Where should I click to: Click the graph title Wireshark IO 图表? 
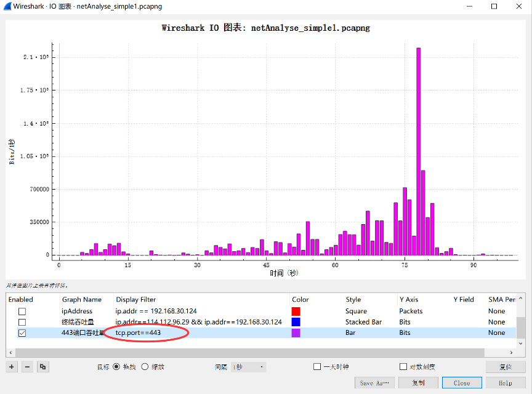pos(265,28)
